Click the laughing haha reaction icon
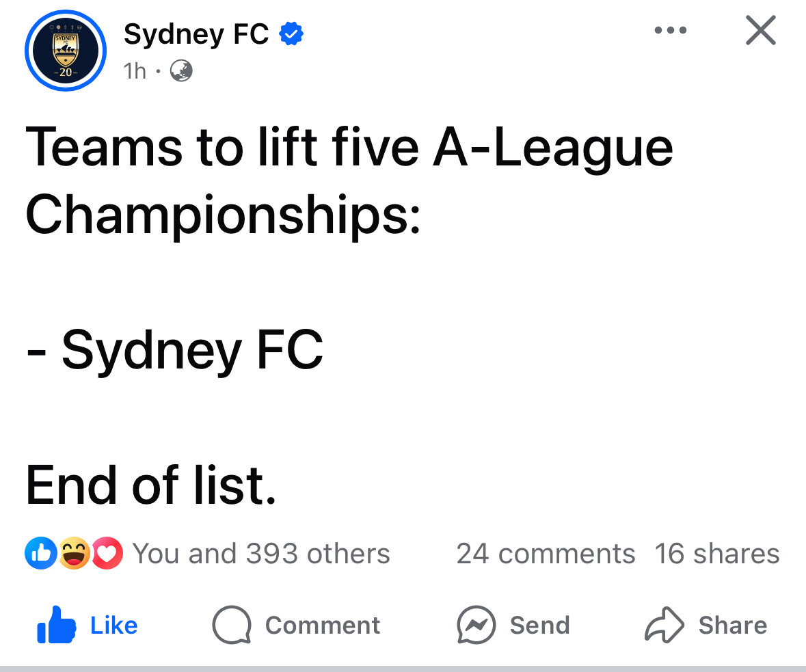Viewport: 806px width, 672px height. coord(74,553)
